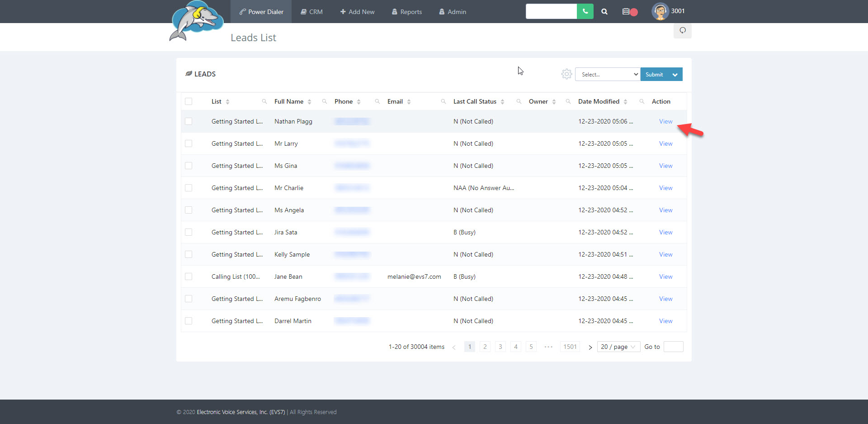Image resolution: width=868 pixels, height=424 pixels.
Task: Click Calling List (100... list cell
Action: pos(236,276)
